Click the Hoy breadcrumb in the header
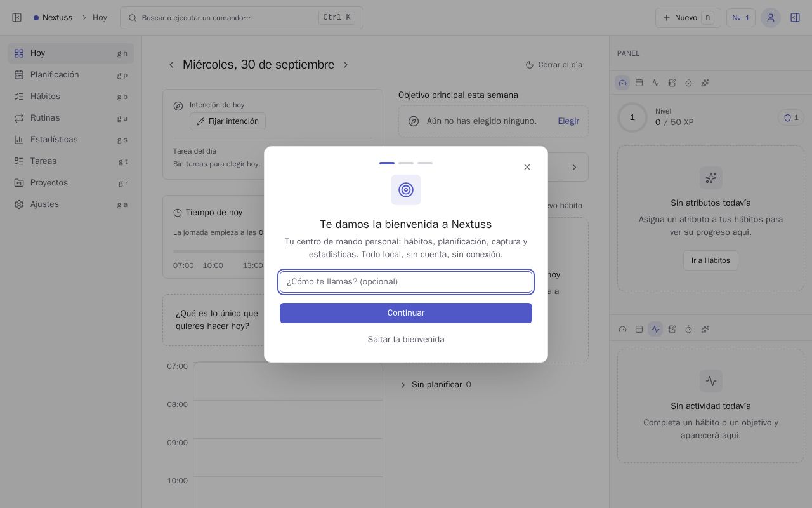 (100, 18)
